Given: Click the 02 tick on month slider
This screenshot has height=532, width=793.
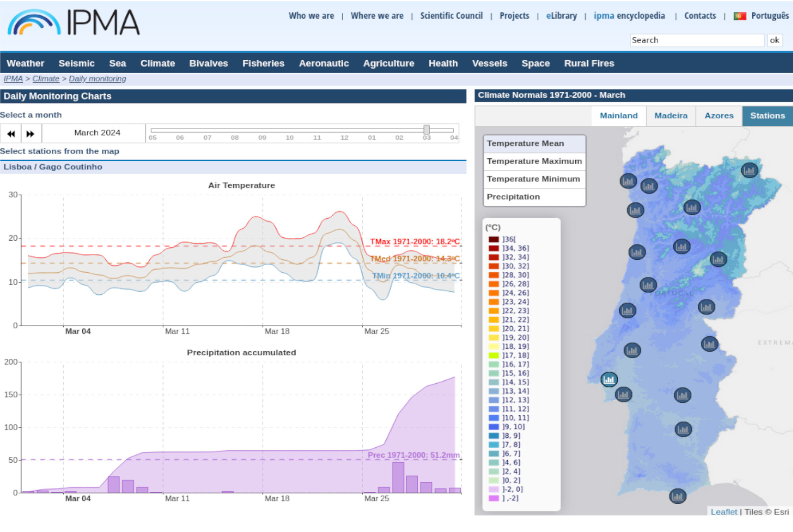Looking at the screenshot, I should point(399,137).
